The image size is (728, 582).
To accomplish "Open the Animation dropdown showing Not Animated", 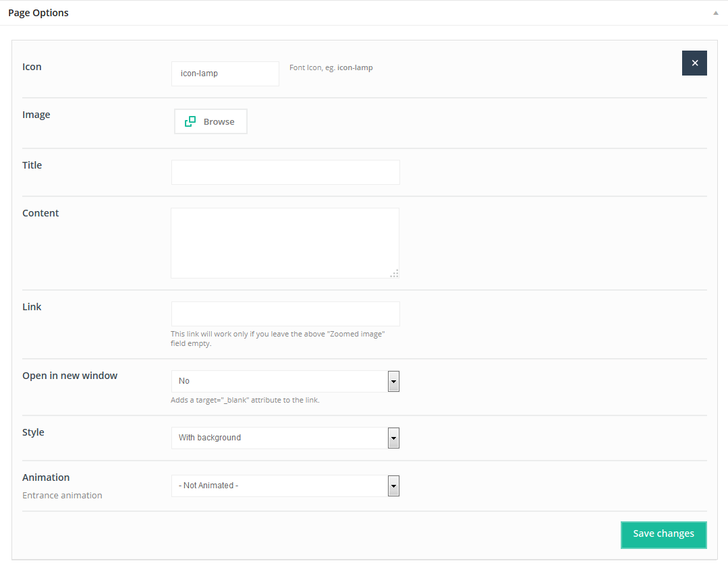I will coord(285,486).
